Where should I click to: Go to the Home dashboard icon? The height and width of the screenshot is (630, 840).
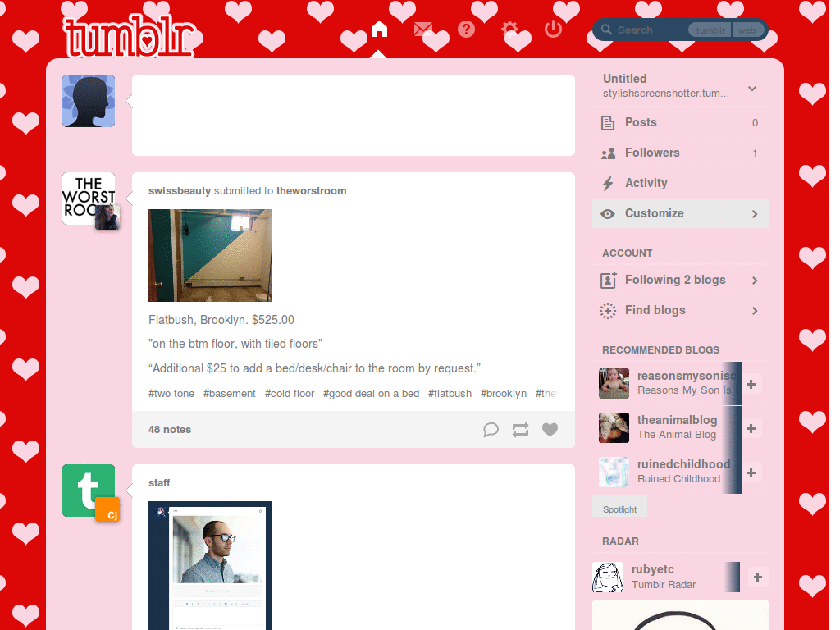click(379, 29)
